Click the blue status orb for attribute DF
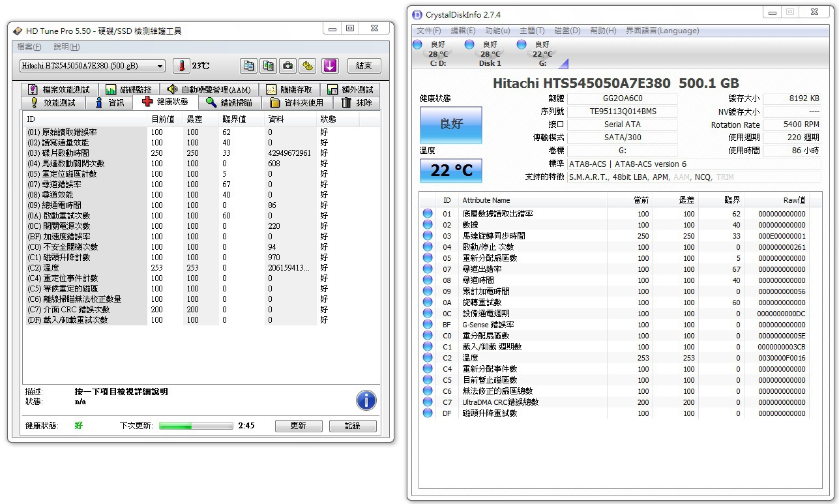The image size is (839, 504). (428, 413)
